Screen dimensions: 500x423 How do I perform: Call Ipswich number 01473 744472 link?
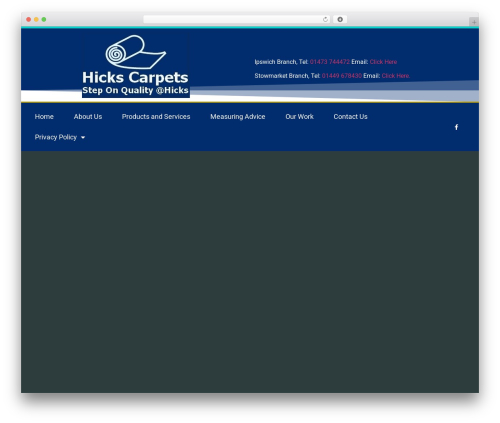pos(330,62)
